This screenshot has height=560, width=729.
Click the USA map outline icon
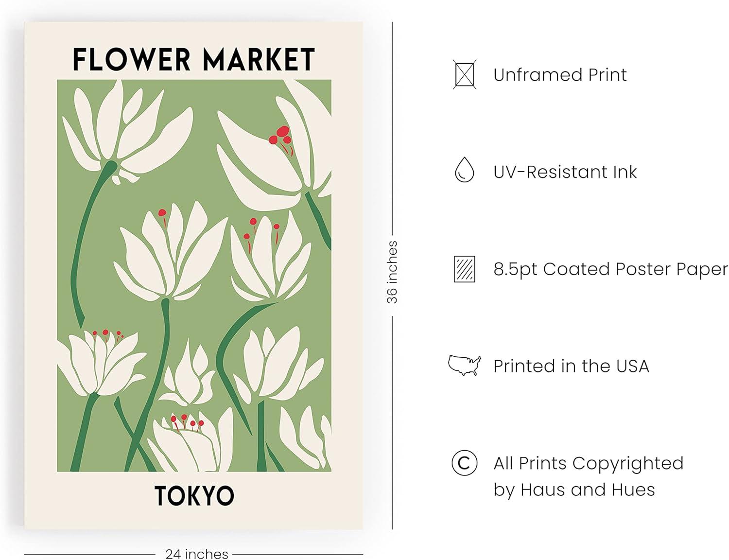[x=464, y=365]
